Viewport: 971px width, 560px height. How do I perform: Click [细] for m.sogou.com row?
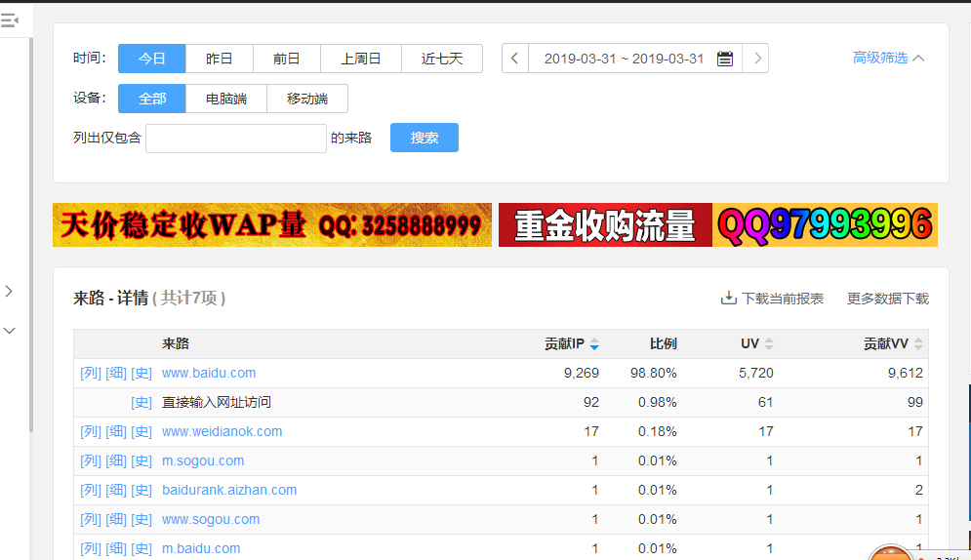tap(116, 461)
